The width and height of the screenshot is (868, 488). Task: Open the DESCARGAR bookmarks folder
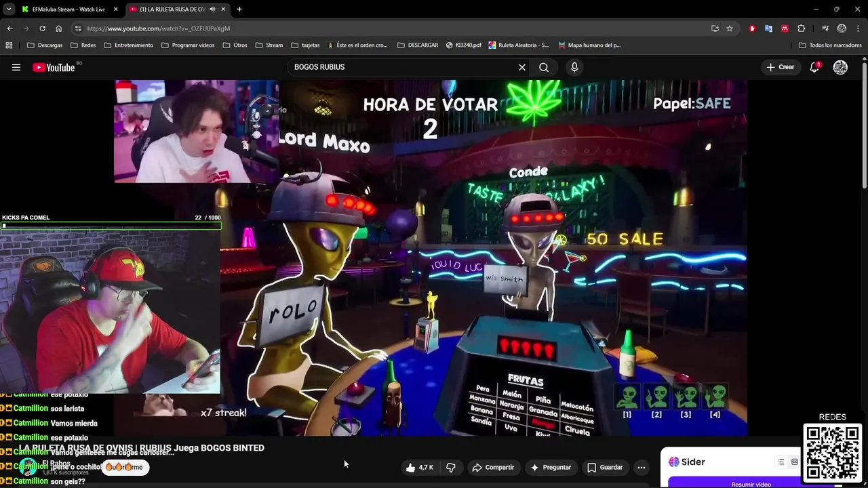point(418,45)
